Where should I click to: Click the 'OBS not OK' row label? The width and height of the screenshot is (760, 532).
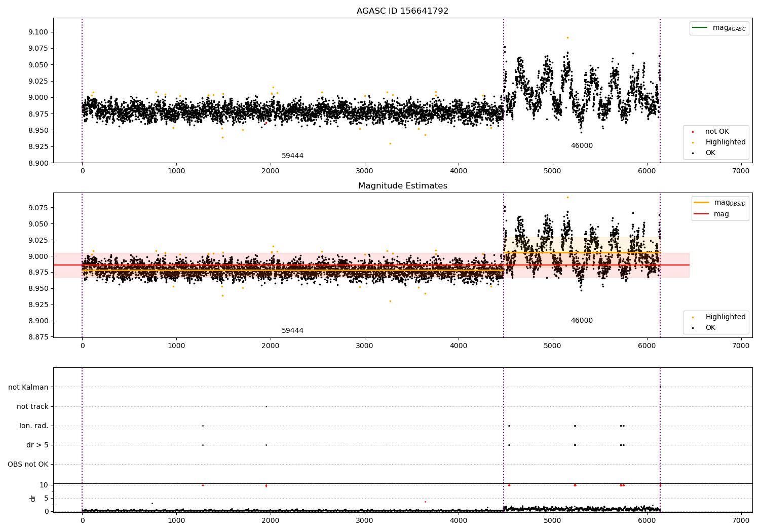tap(28, 464)
